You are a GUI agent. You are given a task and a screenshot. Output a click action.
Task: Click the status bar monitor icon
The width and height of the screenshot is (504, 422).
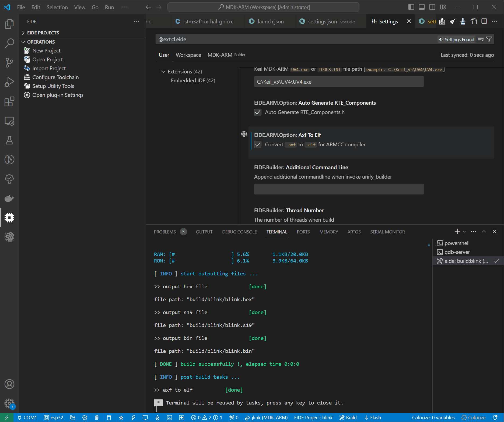coord(145,418)
